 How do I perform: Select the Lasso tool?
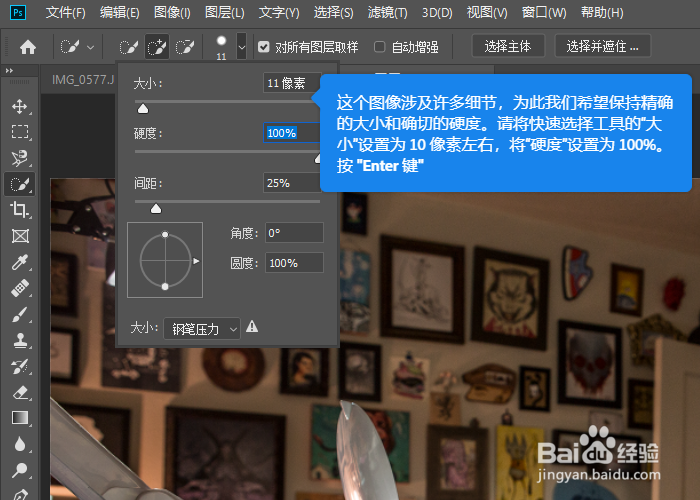(x=20, y=158)
